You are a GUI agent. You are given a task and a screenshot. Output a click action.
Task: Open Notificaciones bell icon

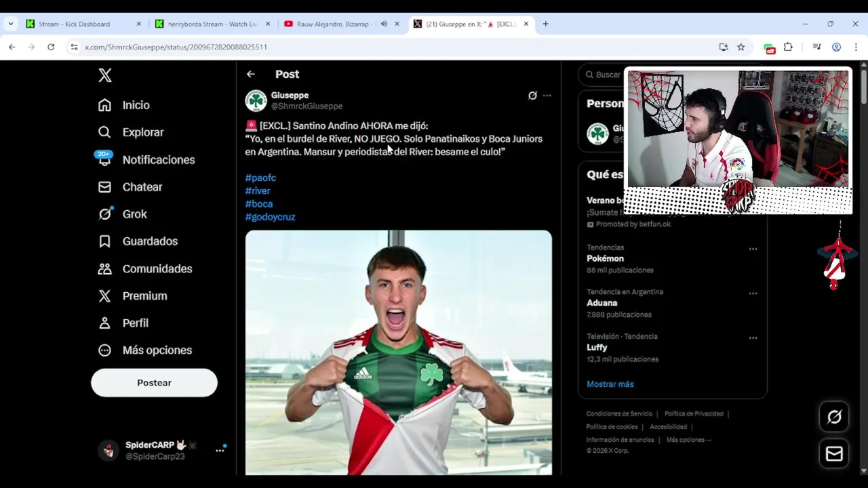[104, 160]
